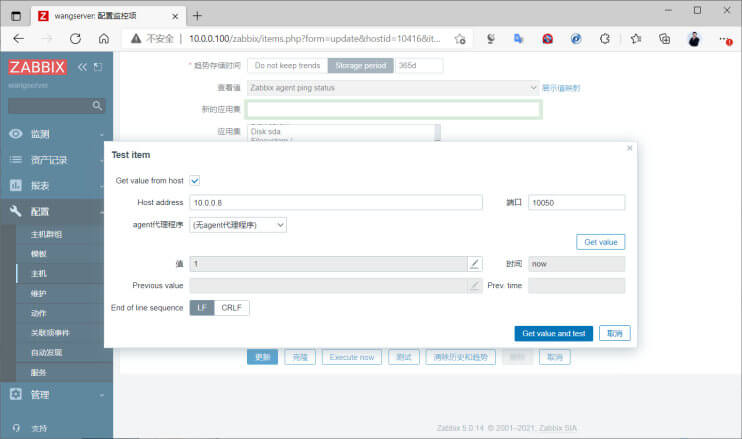Click the 克隆 button
This screenshot has height=439, width=742.
(x=300, y=357)
